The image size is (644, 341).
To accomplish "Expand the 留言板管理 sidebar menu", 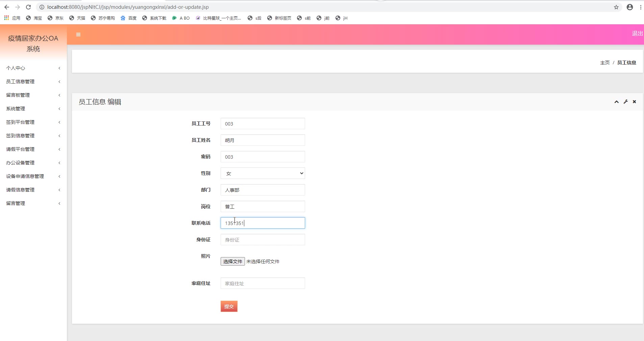I will click(33, 95).
